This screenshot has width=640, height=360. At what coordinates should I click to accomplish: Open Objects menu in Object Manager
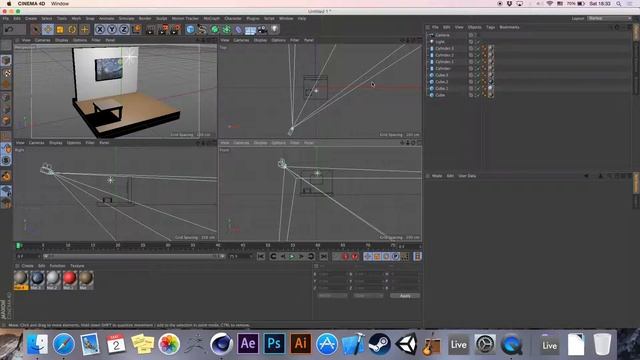coord(475,27)
